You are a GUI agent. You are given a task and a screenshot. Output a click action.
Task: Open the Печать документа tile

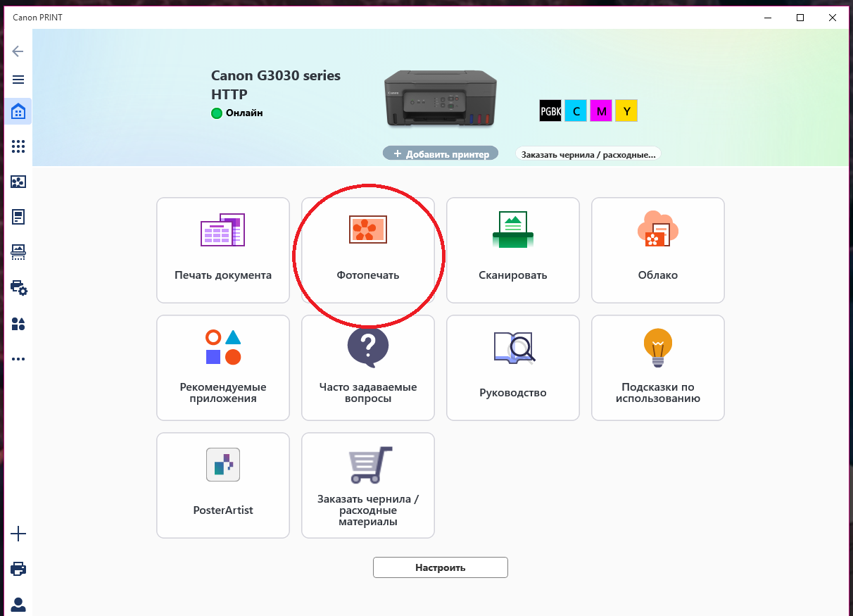click(x=223, y=250)
